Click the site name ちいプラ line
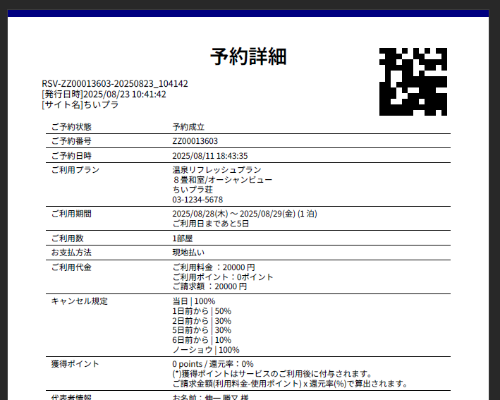Screen dimensions: 500x400 80,105
